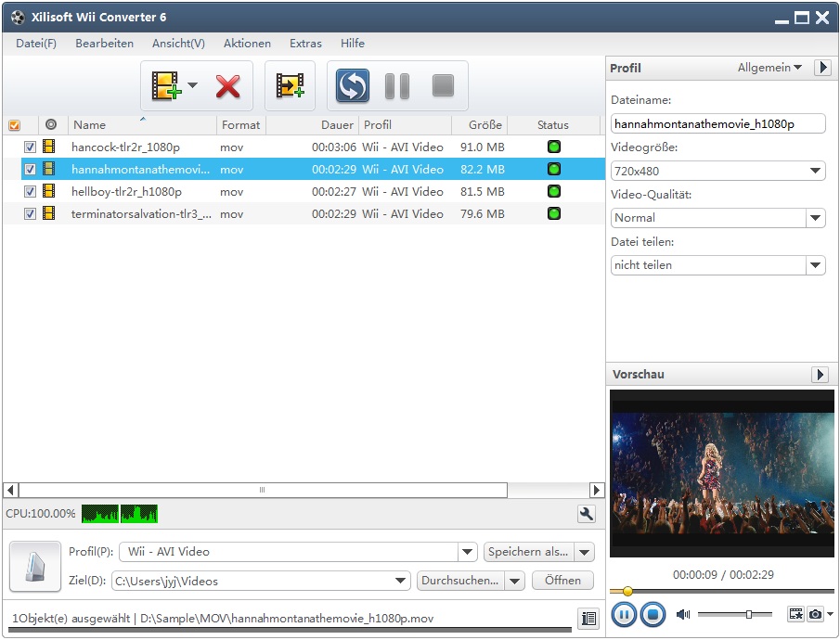Click the film icon of hancock-tlr2r_1080p
The height and width of the screenshot is (640, 840).
[49, 147]
